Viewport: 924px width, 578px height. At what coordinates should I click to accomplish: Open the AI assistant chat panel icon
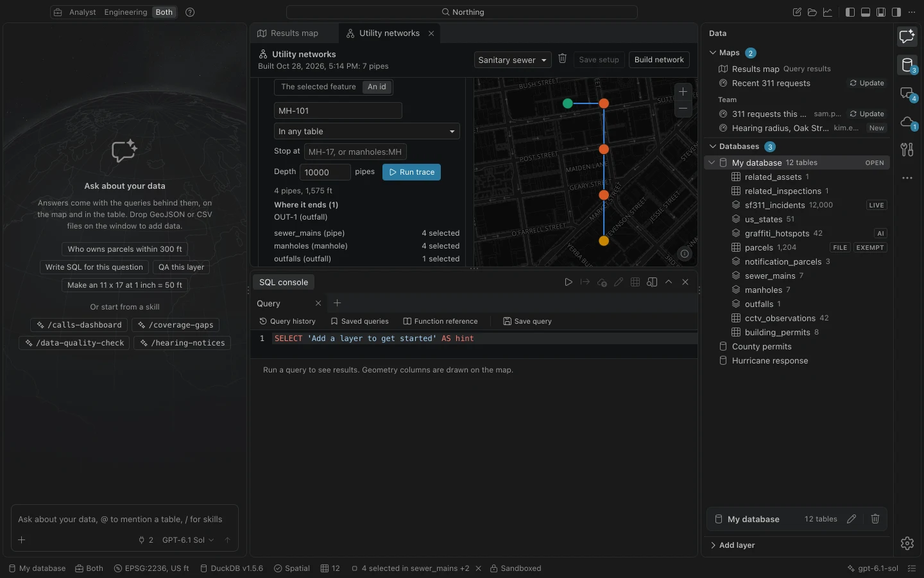point(907,37)
